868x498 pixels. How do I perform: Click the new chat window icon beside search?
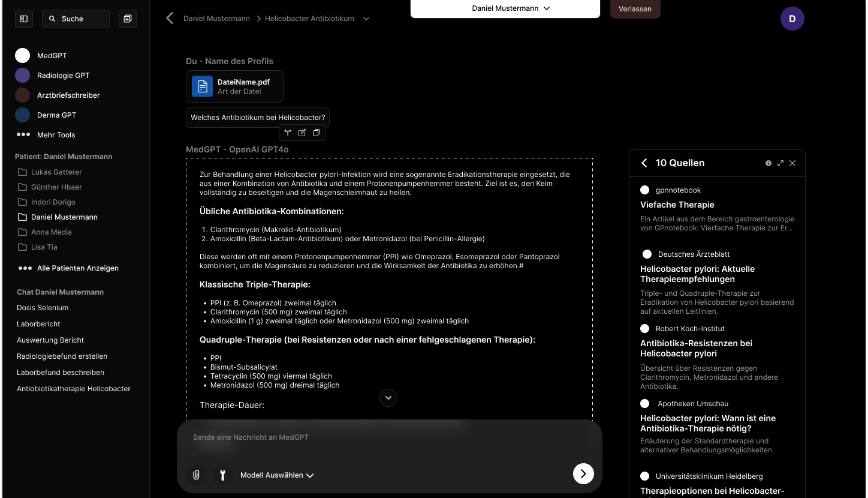tap(127, 19)
